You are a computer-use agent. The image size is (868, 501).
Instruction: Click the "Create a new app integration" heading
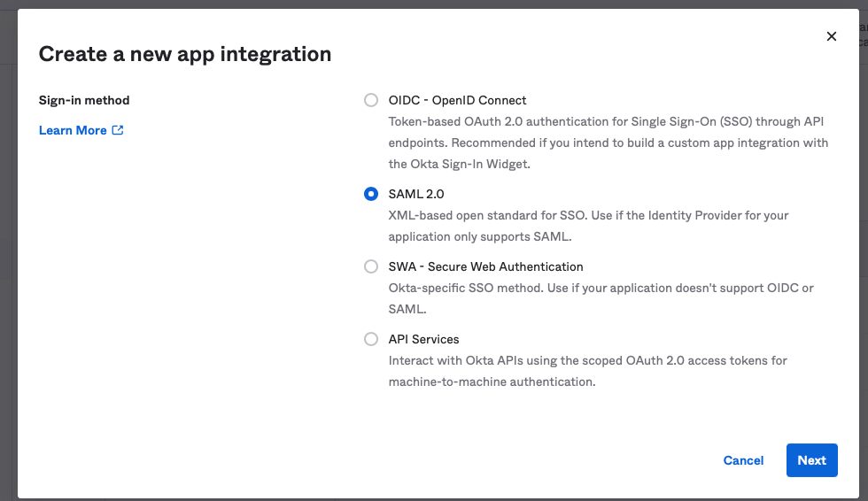185,54
